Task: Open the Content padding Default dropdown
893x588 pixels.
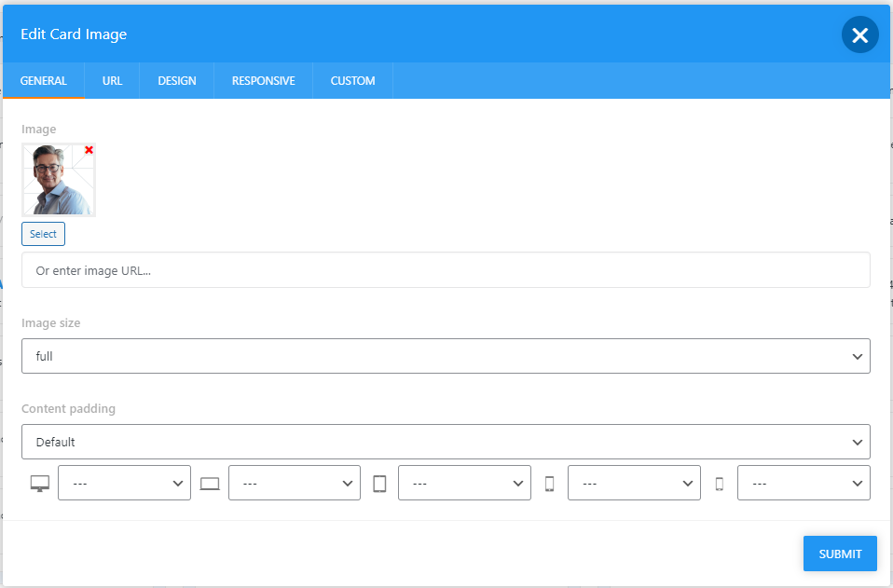Action: click(x=446, y=442)
